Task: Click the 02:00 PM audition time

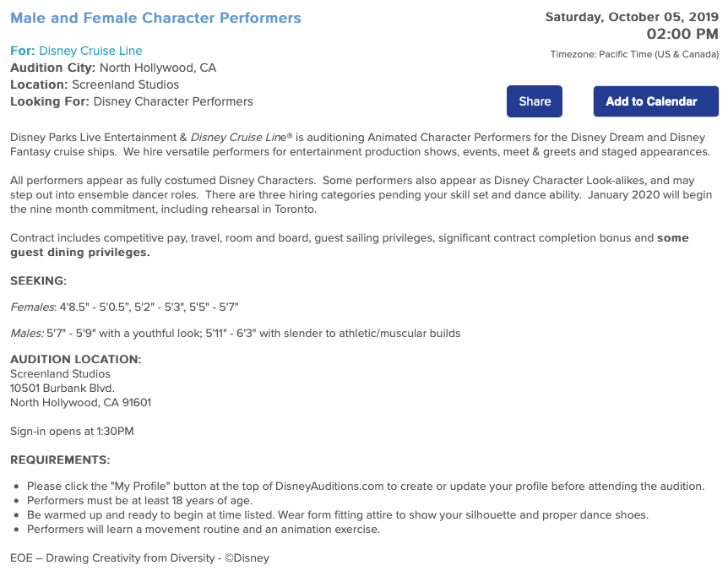Action: 682,34
